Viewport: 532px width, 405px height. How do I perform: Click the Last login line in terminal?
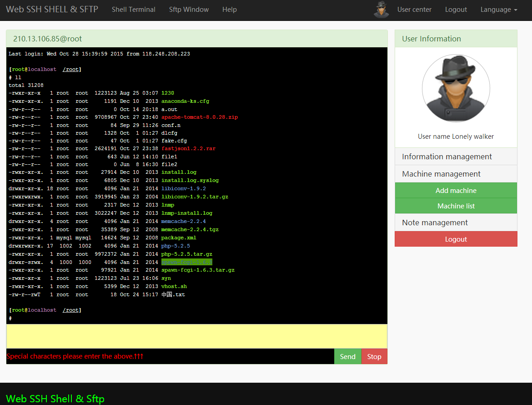pyautogui.click(x=100, y=54)
